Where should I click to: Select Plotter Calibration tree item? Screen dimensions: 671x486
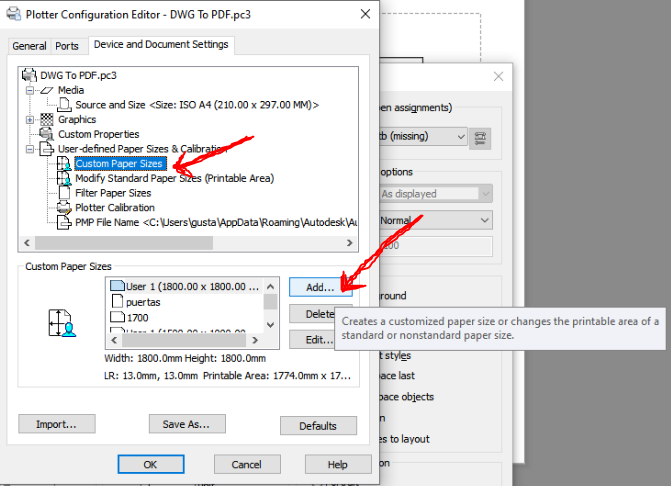pyautogui.click(x=115, y=207)
